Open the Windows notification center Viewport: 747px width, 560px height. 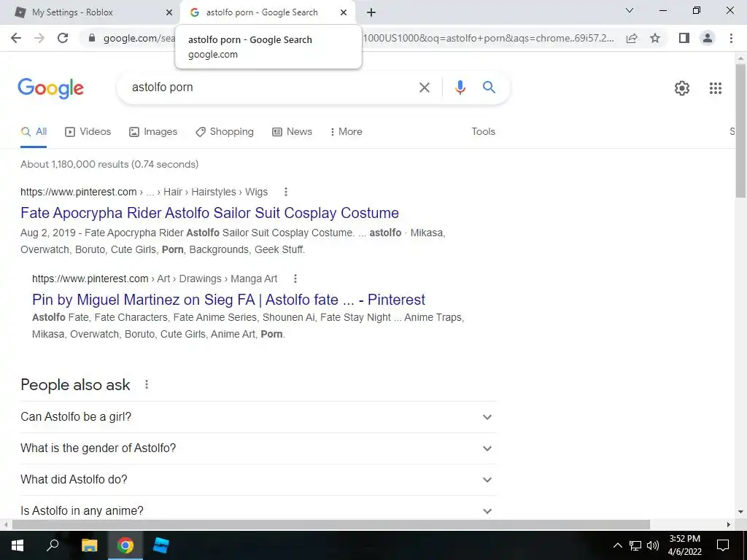723,545
